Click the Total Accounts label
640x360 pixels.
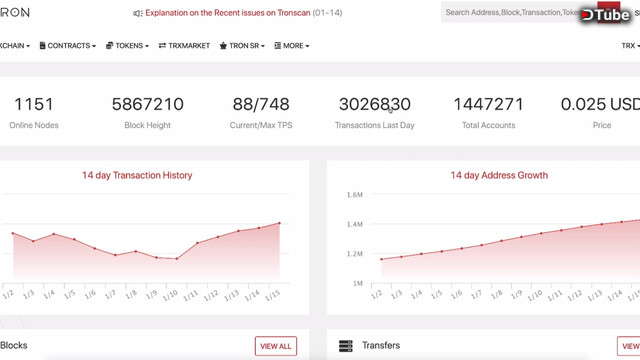(x=489, y=125)
